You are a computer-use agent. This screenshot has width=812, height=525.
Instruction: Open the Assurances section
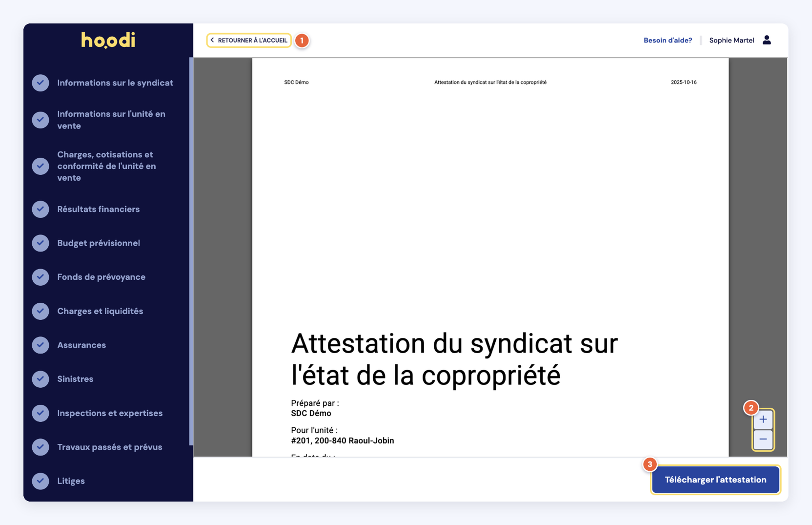point(81,345)
